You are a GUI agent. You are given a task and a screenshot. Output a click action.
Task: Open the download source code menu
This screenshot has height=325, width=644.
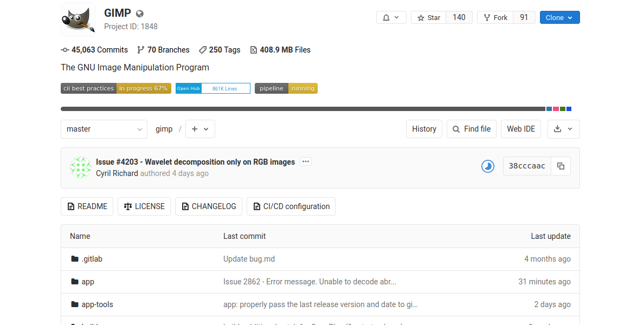(563, 129)
